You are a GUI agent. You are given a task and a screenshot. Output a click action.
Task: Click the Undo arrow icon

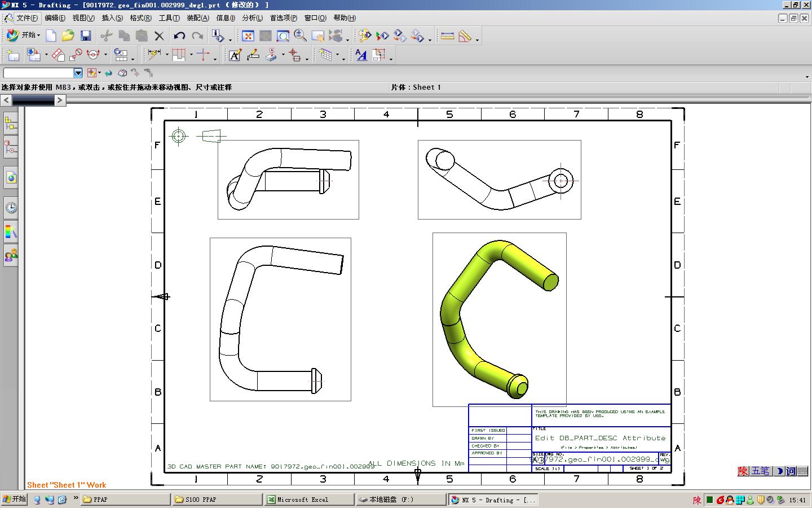click(x=179, y=36)
